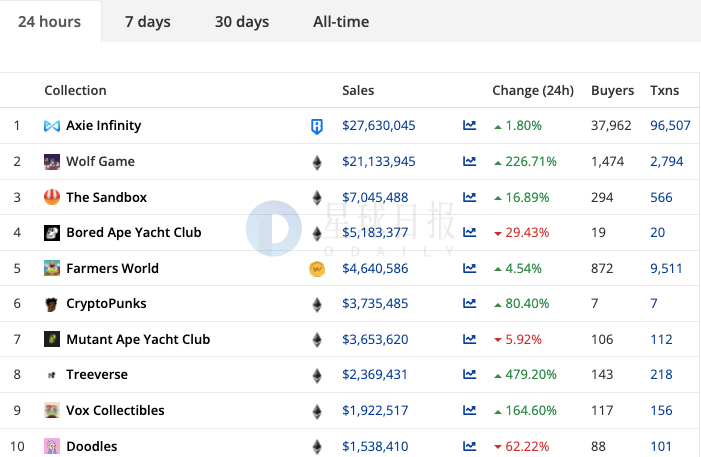Click the $21,133,945 sales value
701x457 pixels.
[x=379, y=161]
